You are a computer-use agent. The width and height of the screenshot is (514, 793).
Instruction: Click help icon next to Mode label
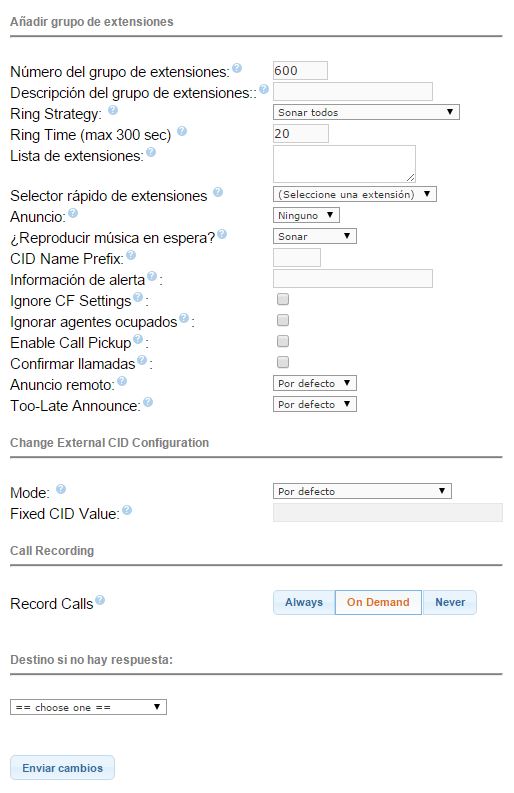coord(61,489)
